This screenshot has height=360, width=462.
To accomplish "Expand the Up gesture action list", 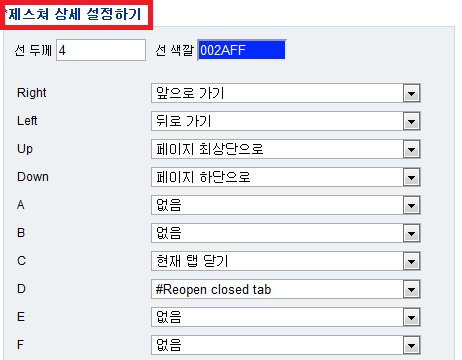I will [411, 149].
